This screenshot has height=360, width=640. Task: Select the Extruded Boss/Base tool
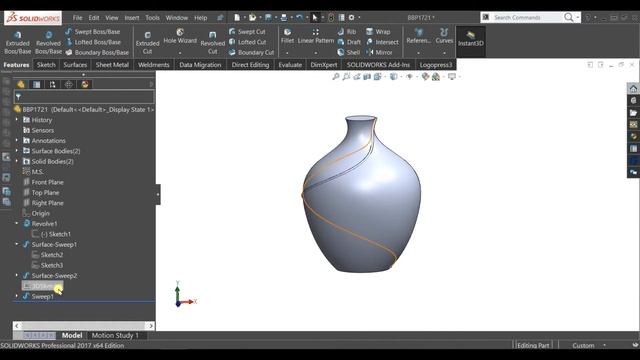pyautogui.click(x=18, y=42)
